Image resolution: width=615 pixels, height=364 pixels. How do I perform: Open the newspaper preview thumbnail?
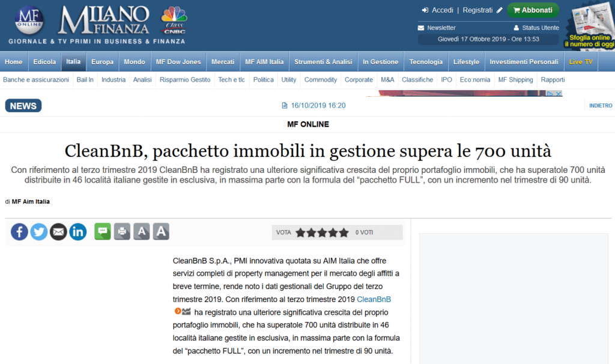[590, 25]
